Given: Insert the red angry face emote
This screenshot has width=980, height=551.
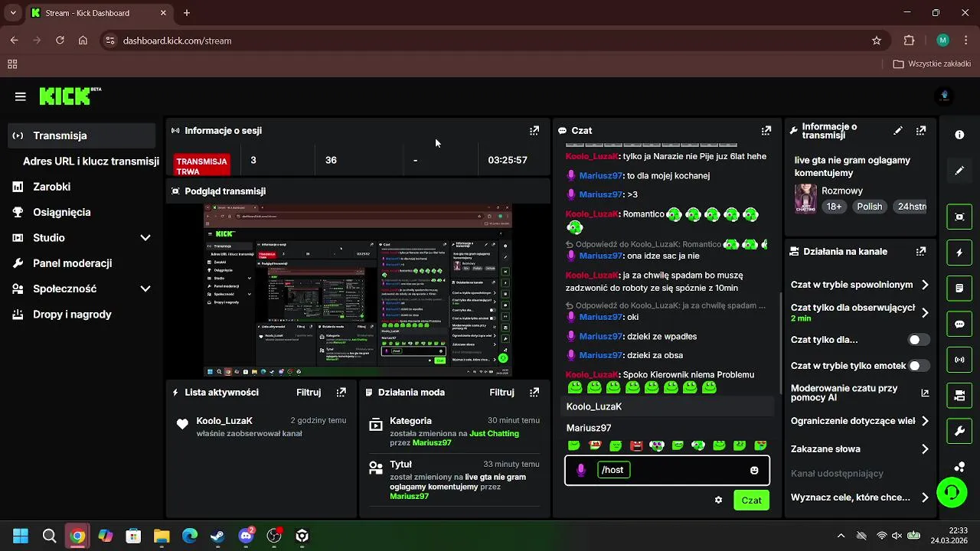Looking at the screenshot, I should pos(636,445).
